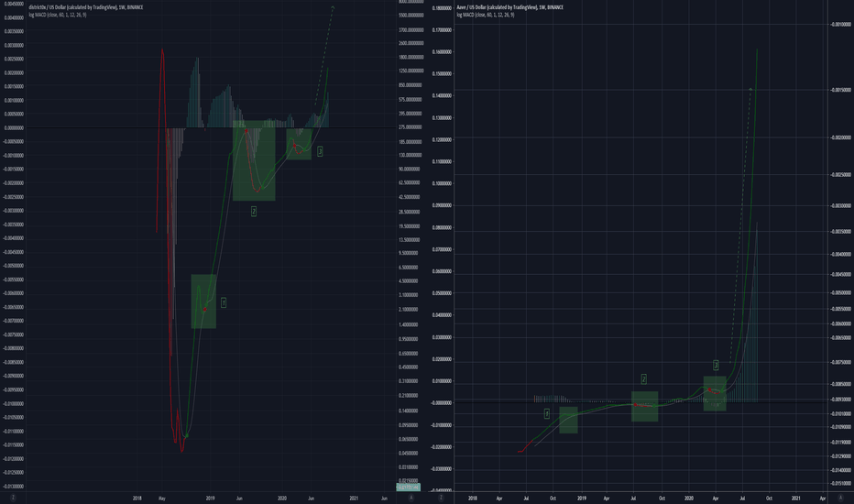Click 2019 on the district0x time axis
The height and width of the screenshot is (504, 854).
[210, 498]
